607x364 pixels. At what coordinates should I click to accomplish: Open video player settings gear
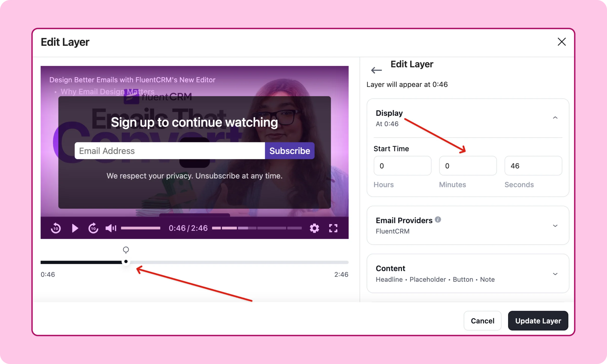314,228
